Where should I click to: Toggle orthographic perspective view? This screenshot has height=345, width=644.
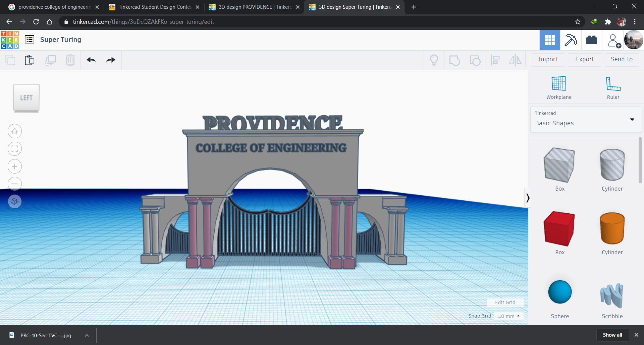coord(15,201)
